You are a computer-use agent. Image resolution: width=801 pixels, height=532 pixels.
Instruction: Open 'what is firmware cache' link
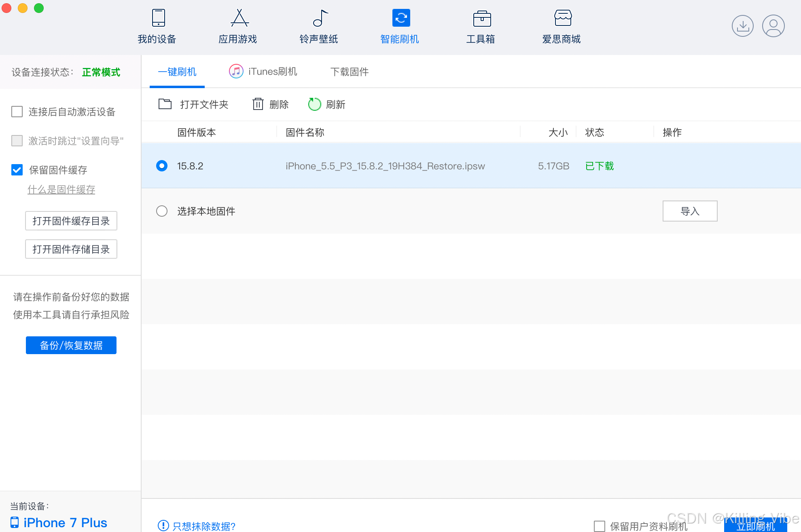tap(61, 190)
